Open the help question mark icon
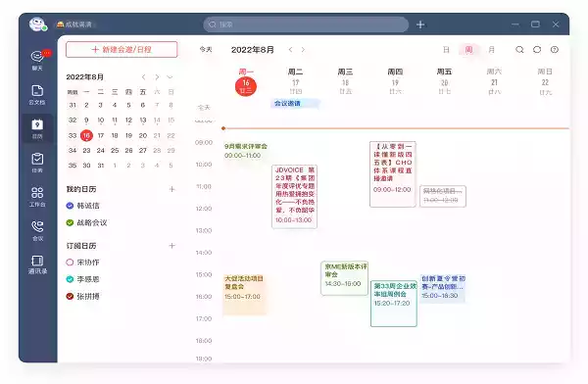The height and width of the screenshot is (384, 588). coord(555,50)
